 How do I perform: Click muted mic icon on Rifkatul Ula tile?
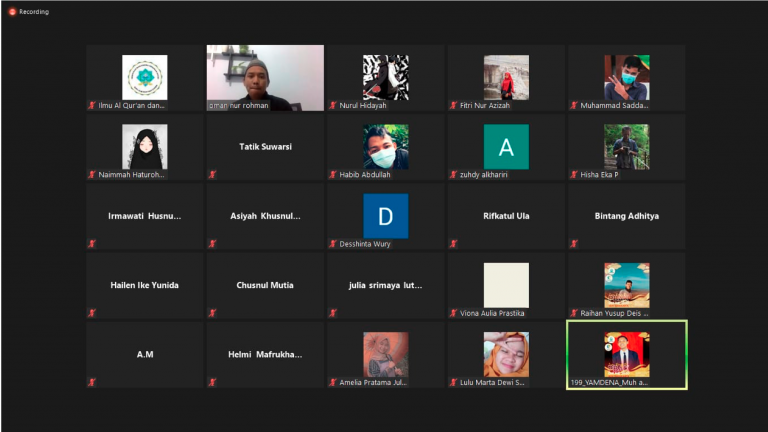[453, 243]
